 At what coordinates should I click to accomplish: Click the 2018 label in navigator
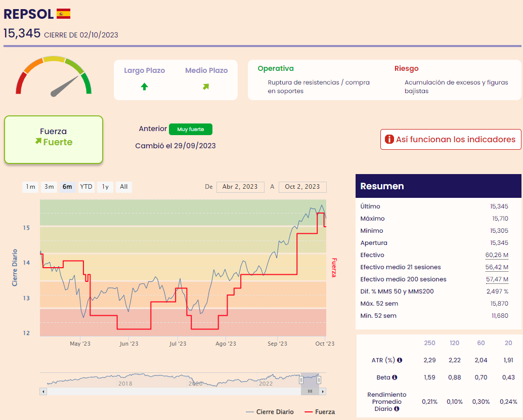125,384
